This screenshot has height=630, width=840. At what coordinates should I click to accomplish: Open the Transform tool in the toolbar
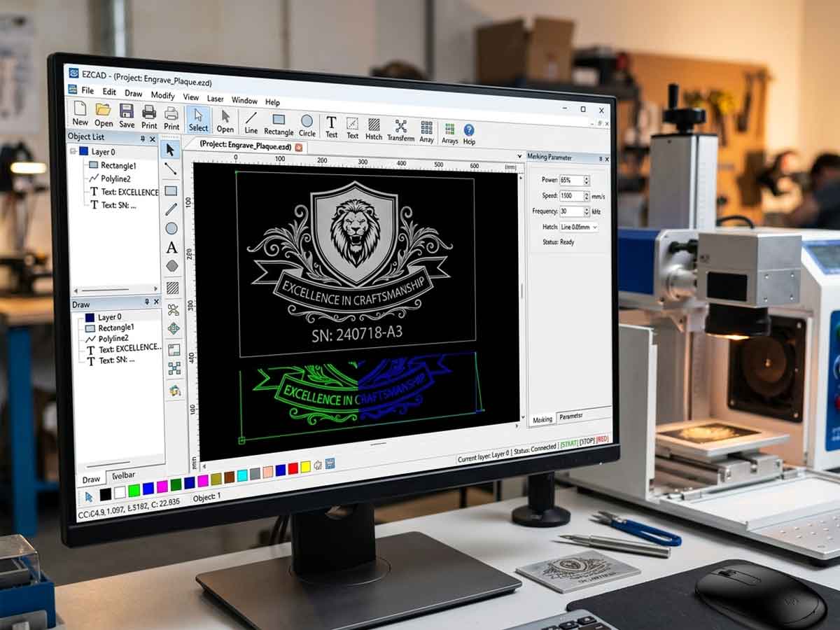point(400,130)
